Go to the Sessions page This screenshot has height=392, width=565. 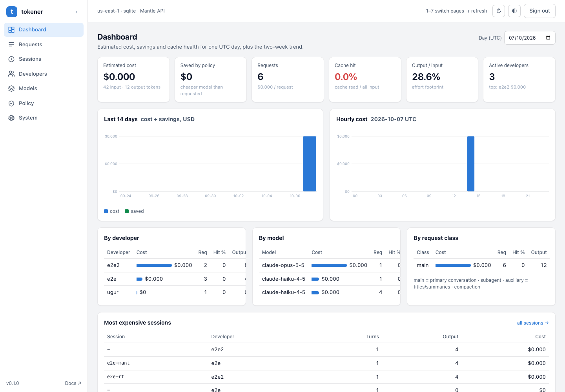[44, 59]
